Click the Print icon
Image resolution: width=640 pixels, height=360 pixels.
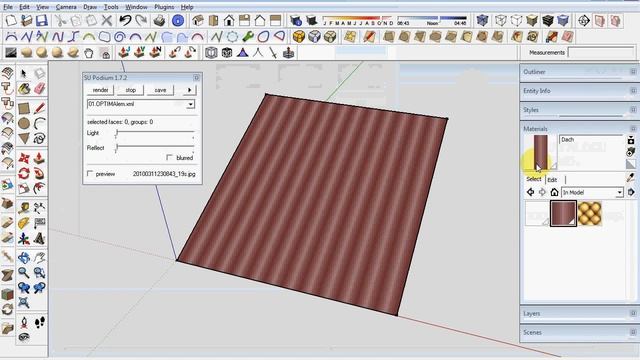point(159,20)
